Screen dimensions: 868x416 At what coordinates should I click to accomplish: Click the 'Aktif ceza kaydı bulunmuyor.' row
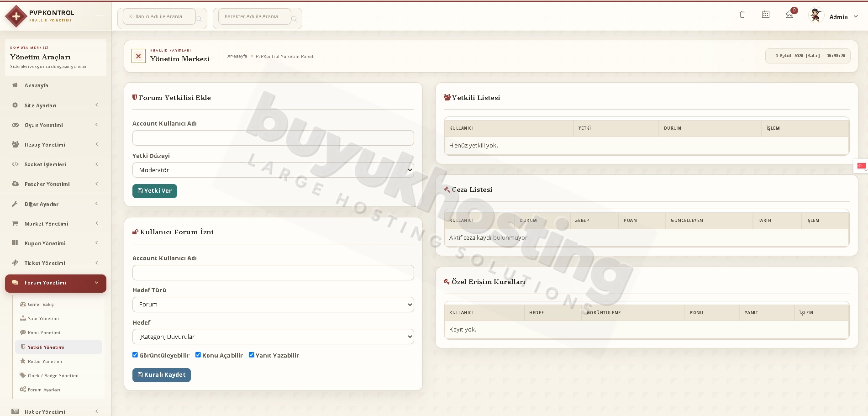pyautogui.click(x=647, y=238)
